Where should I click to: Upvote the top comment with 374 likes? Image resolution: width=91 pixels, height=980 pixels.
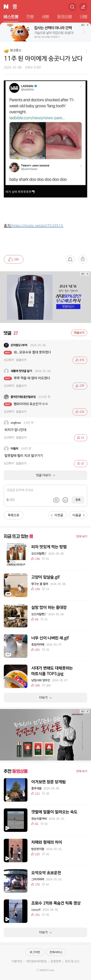(x=80, y=360)
